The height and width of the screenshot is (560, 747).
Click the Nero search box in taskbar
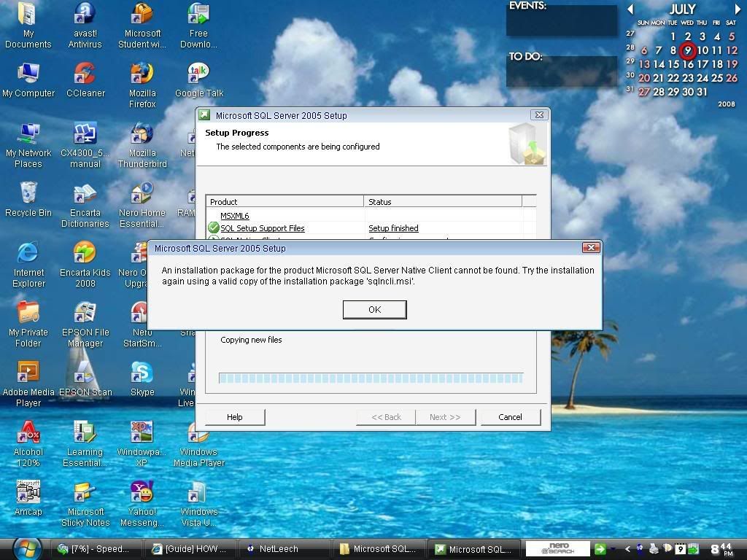click(557, 549)
